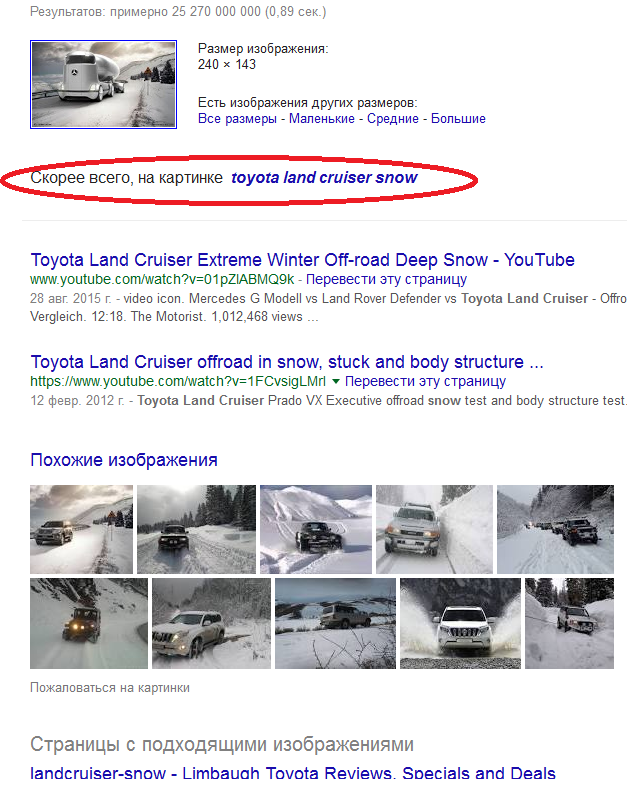Open similar image of white Prado splashing water
Image resolution: width=627 pixels, height=800 pixels.
(460, 623)
